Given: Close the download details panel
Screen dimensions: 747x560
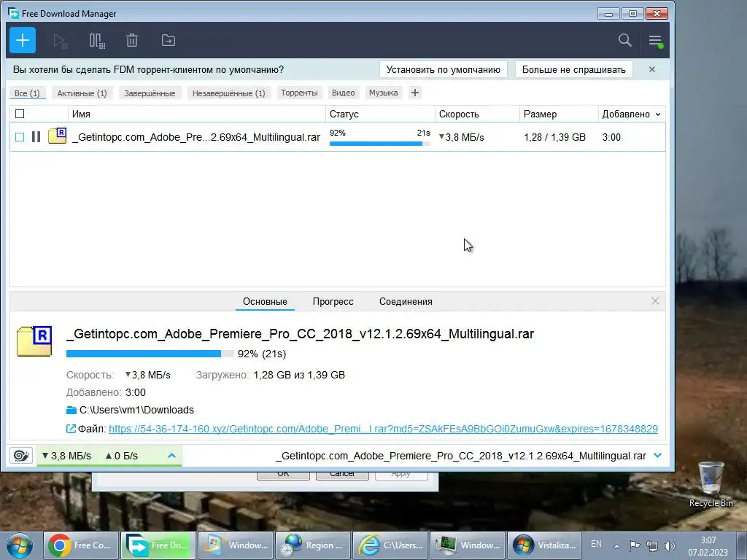Looking at the screenshot, I should [x=655, y=301].
